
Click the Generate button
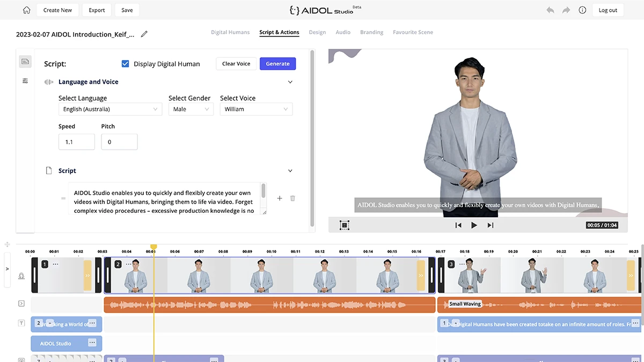pos(277,64)
